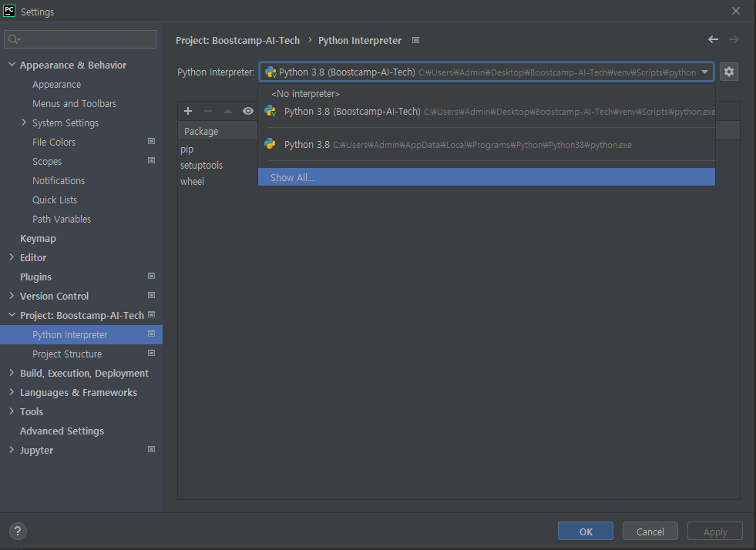
Task: Click the search magnifier icon in settings
Action: 14,39
